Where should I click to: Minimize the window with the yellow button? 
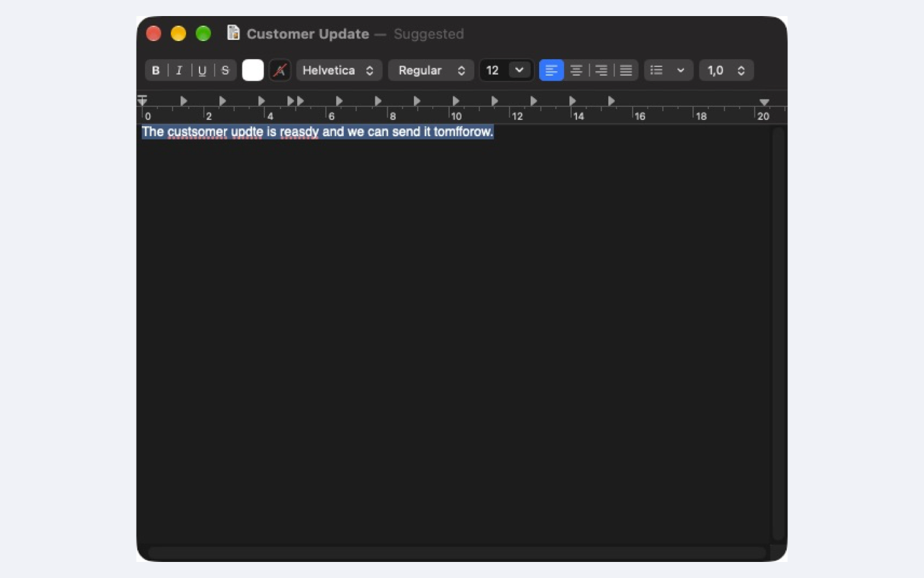pyautogui.click(x=178, y=33)
